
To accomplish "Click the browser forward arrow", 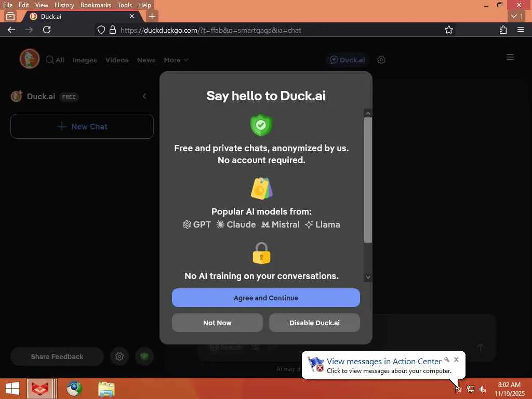I will click(x=29, y=30).
